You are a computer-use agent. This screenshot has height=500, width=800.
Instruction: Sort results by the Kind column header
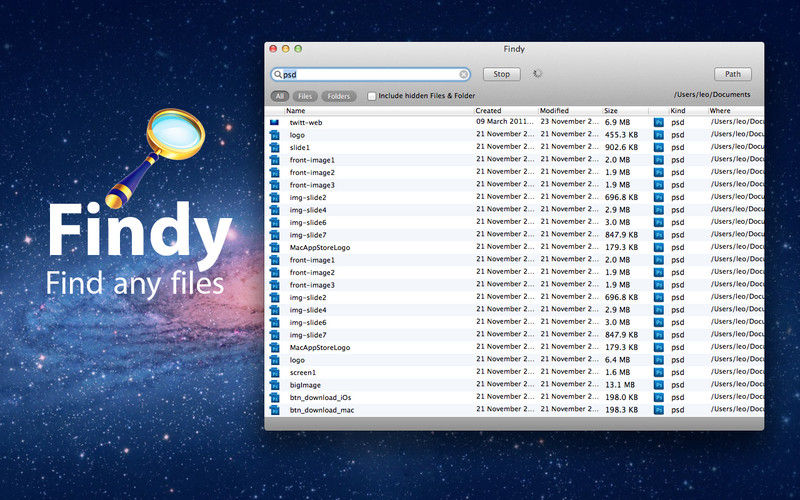[x=689, y=111]
